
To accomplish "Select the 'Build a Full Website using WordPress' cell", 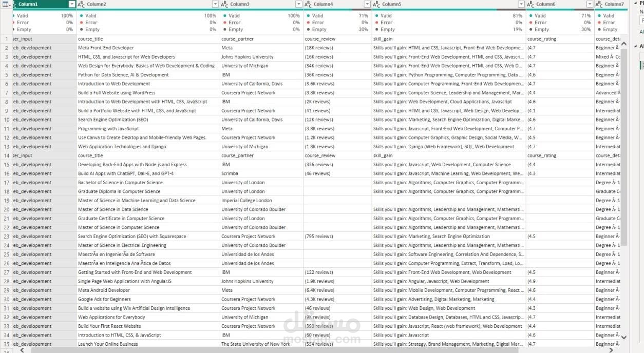I will tap(148, 93).
